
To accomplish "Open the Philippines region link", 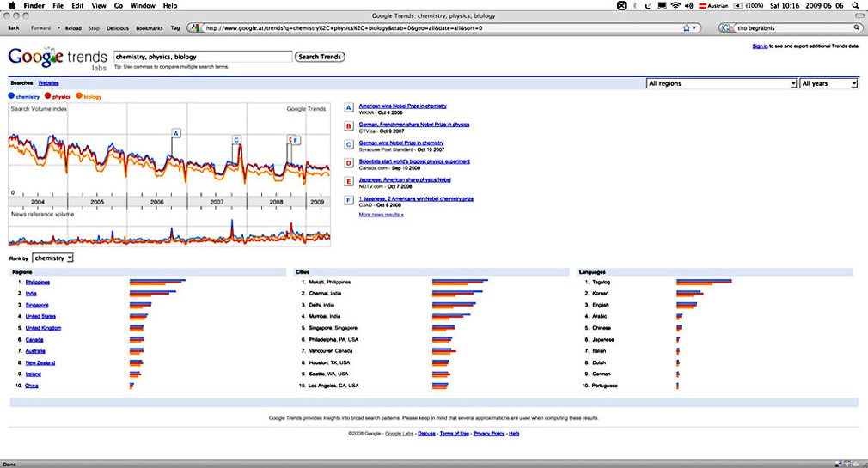I will [x=38, y=283].
